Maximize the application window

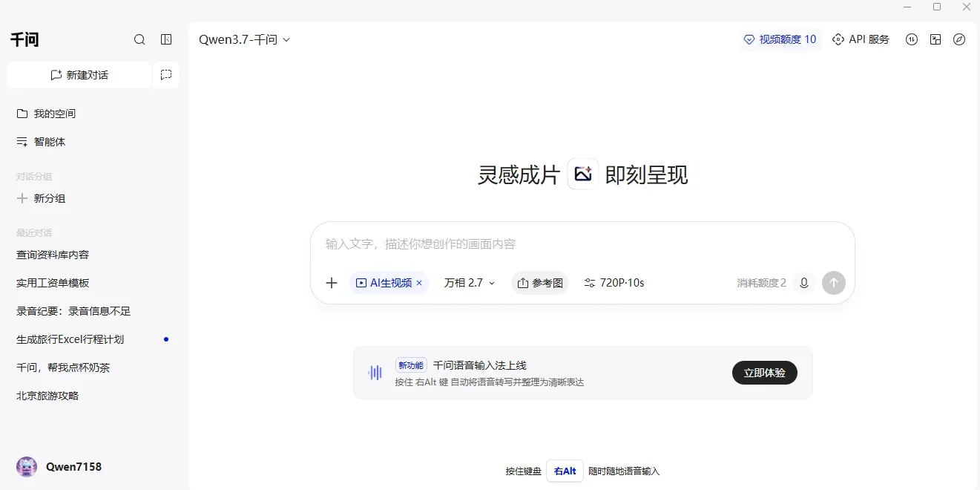pos(937,7)
